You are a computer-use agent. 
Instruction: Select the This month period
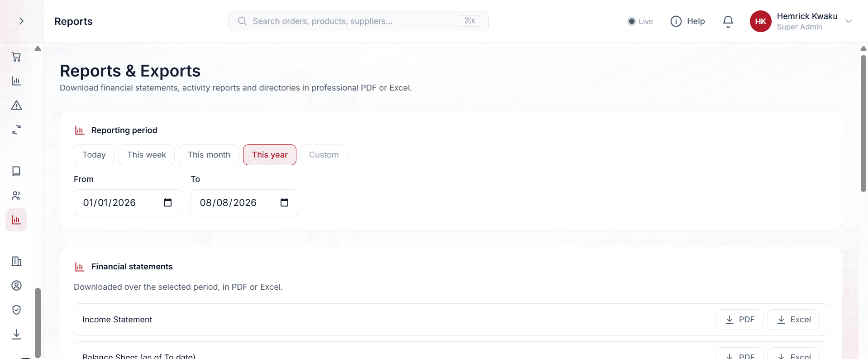pos(209,155)
